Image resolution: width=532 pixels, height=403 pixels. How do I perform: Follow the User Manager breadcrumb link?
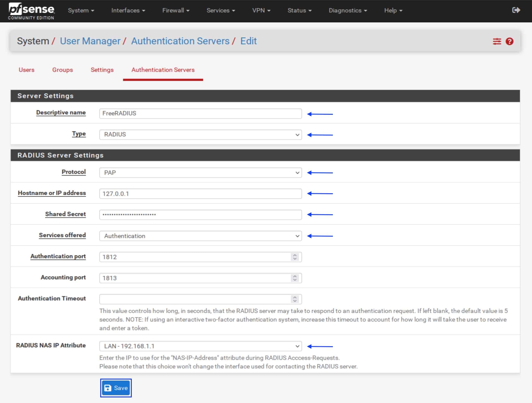(x=90, y=41)
